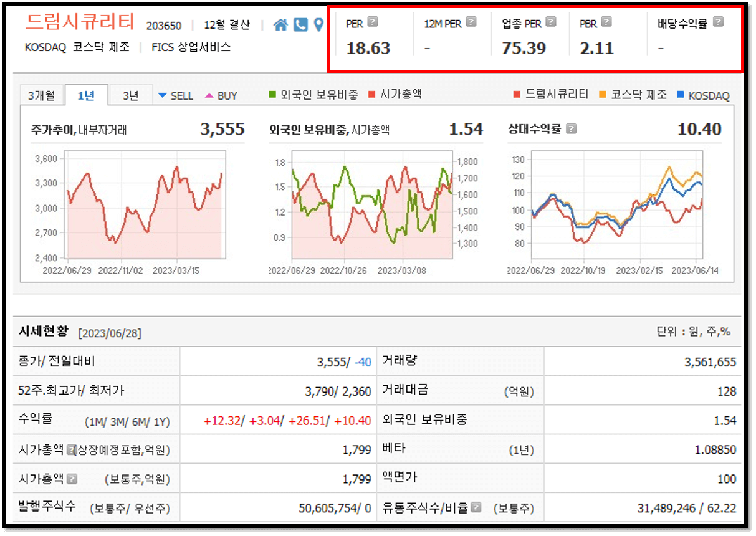Image resolution: width=756 pixels, height=536 pixels.
Task: Click the PER value 18.63
Action: pos(368,48)
